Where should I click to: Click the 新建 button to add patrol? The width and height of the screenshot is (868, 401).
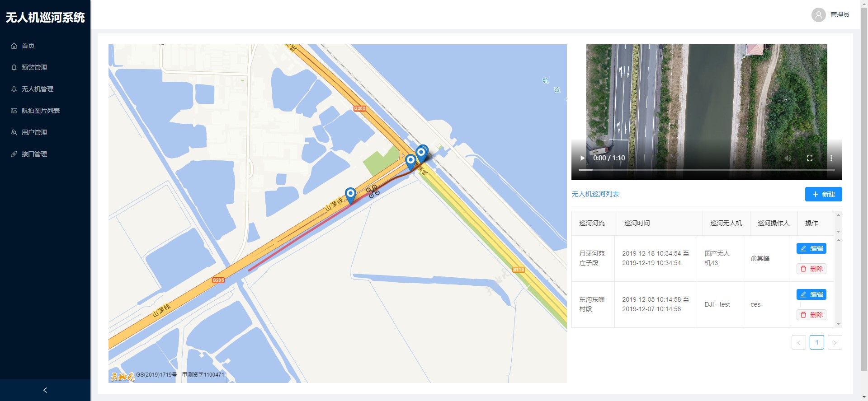(823, 194)
